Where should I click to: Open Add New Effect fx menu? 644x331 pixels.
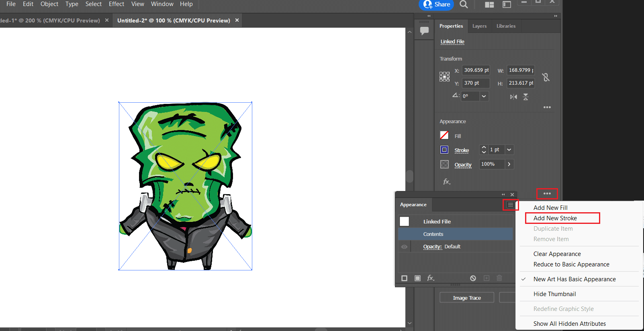tap(431, 278)
